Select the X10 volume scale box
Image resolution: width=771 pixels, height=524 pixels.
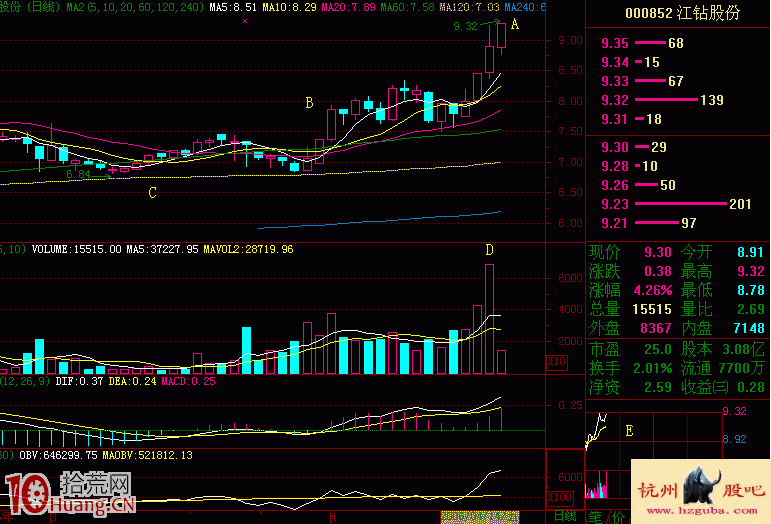tap(557, 362)
